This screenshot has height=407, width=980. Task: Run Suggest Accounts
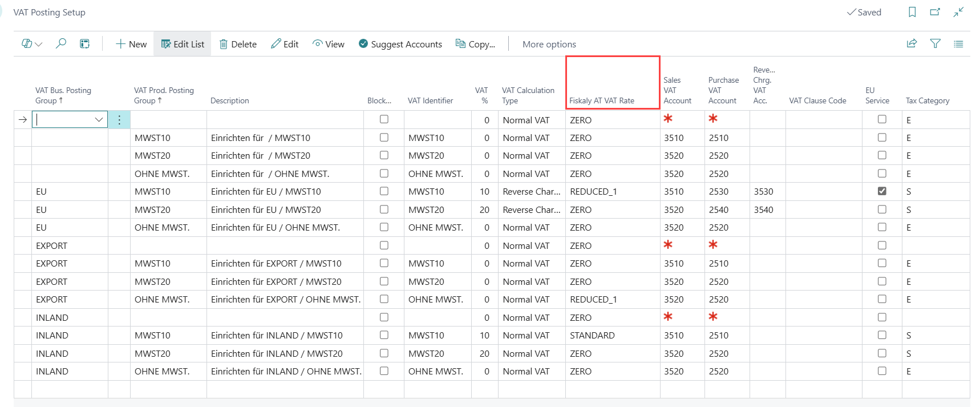400,44
